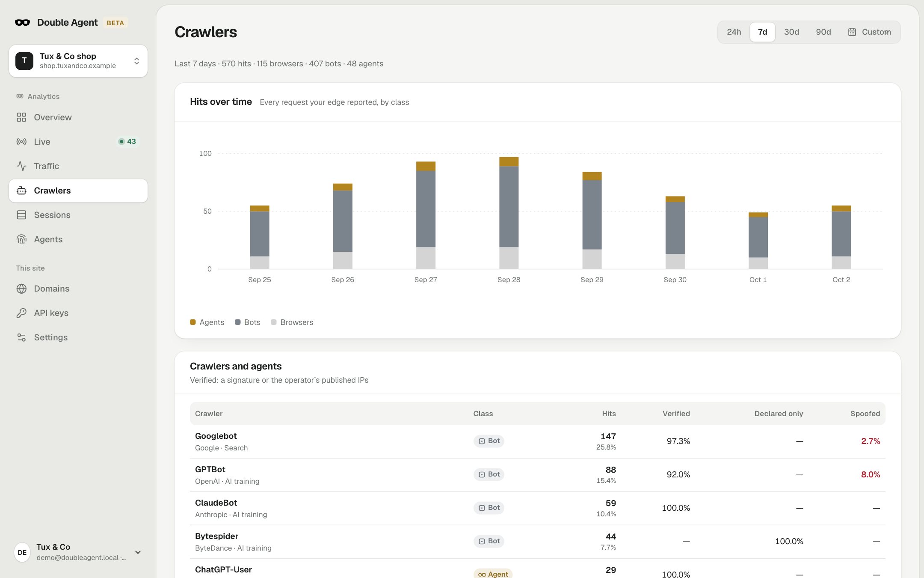Click the Sessions list icon
Screen dimensions: 924x578
pos(21,215)
